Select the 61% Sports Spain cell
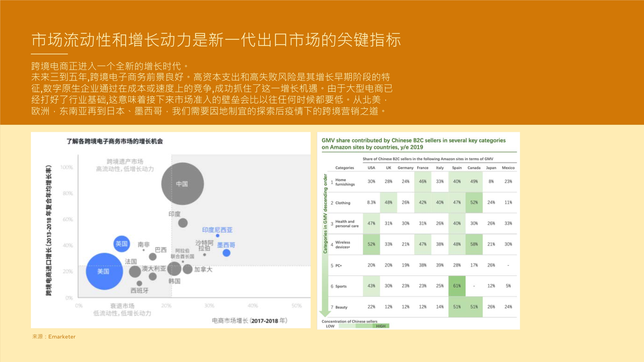 pos(457,286)
